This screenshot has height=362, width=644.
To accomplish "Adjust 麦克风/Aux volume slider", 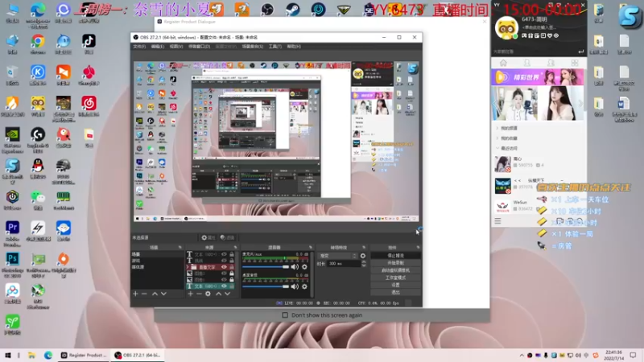I will [266, 267].
